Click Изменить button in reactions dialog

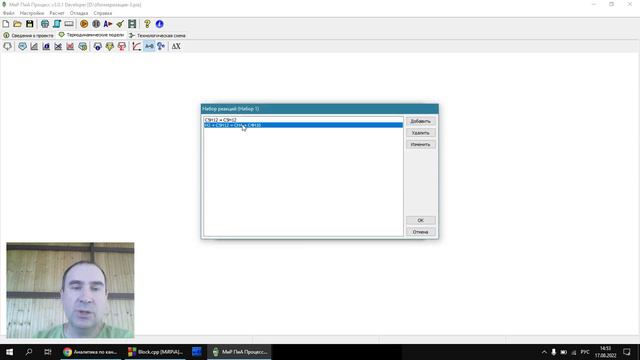pos(420,144)
